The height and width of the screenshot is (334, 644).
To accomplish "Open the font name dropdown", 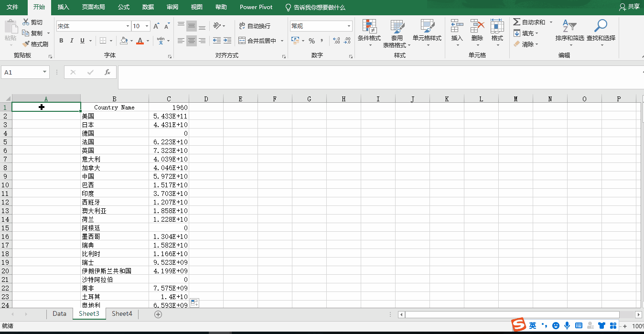I will 128,25.
